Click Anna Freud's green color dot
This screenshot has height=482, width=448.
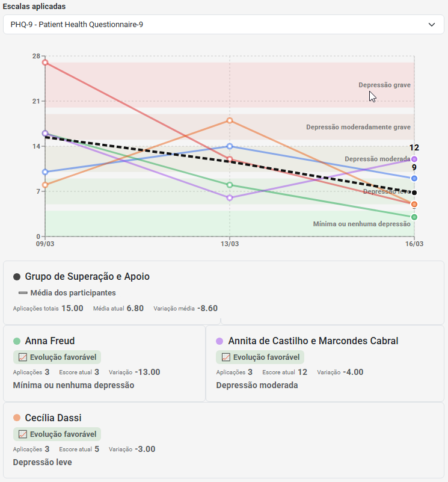[17, 341]
